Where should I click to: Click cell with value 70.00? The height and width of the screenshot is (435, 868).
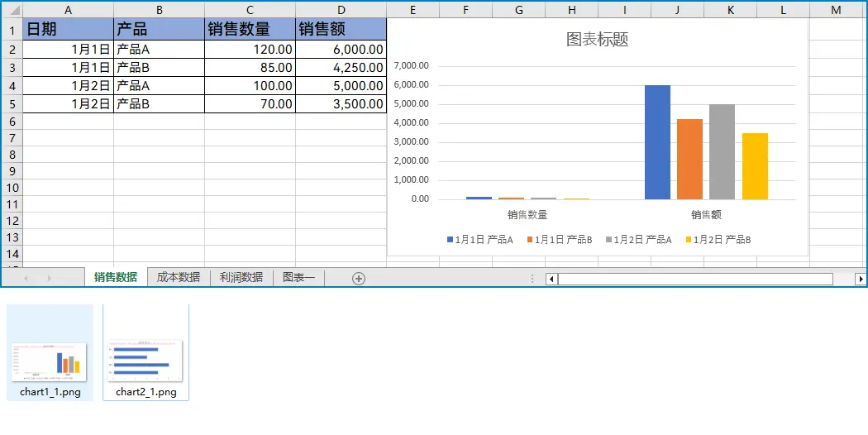point(250,104)
